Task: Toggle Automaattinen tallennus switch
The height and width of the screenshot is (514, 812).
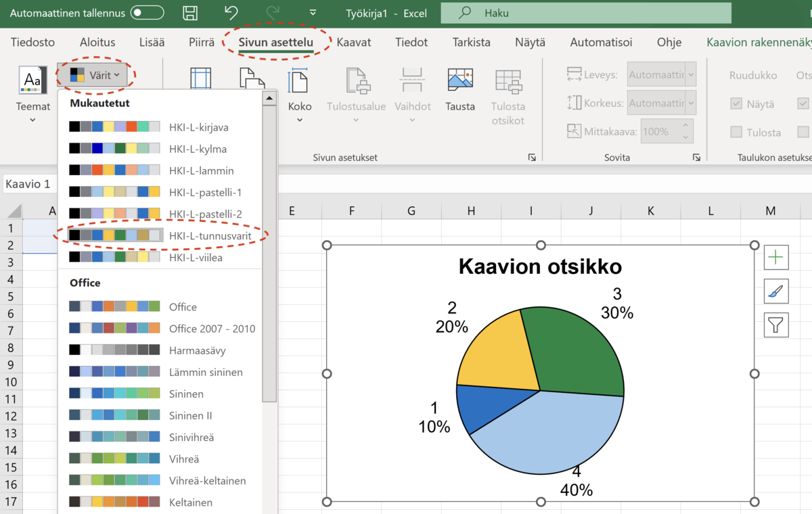Action: click(x=147, y=13)
